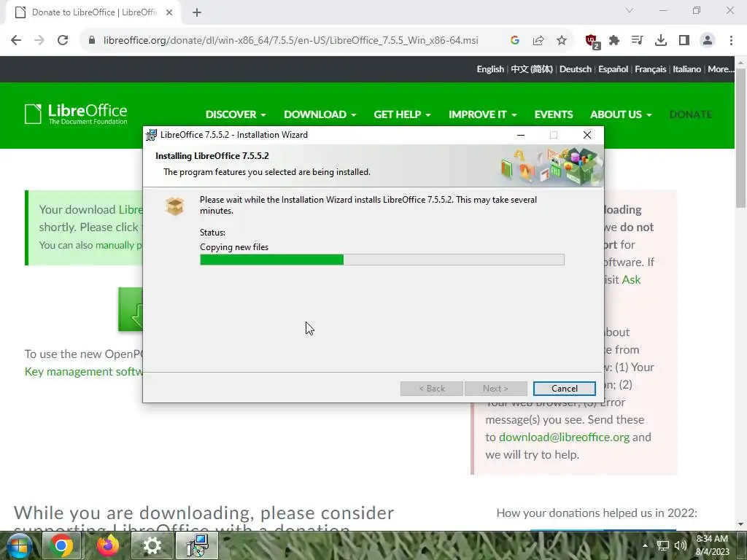Click the Windows Start button
This screenshot has width=747, height=560.
point(18,545)
